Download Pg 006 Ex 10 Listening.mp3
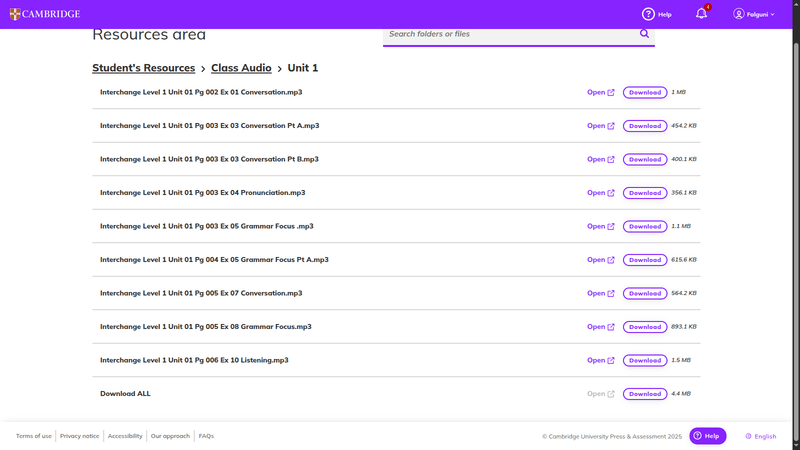This screenshot has height=450, width=800. [645, 360]
